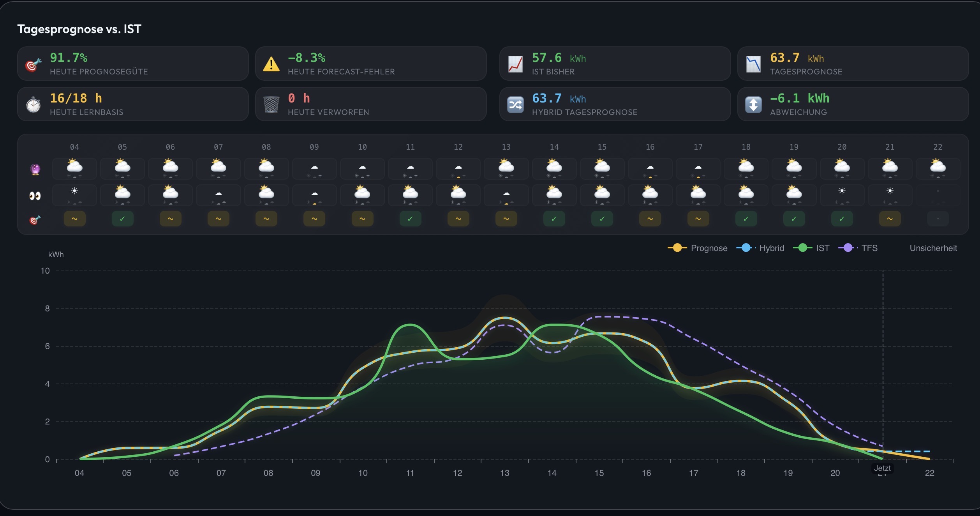Select the forecast partly cloudy icon for hour 22
Viewport: 980px width, 516px height.
pos(938,166)
